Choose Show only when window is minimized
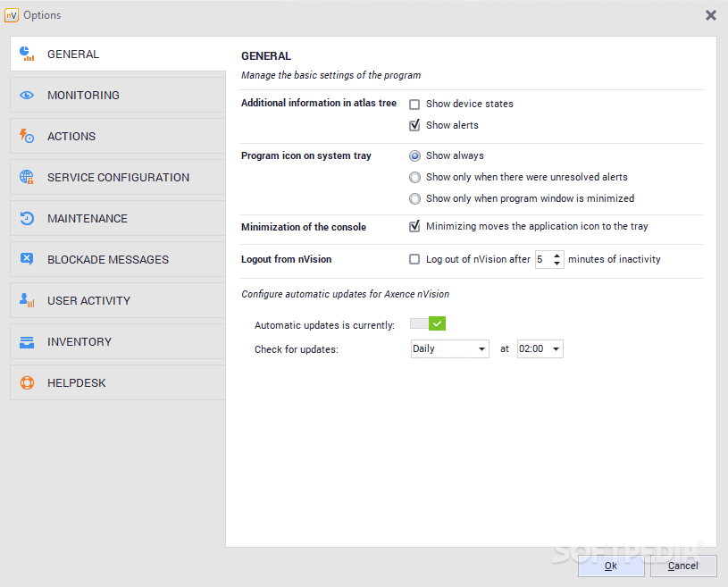 coord(414,198)
